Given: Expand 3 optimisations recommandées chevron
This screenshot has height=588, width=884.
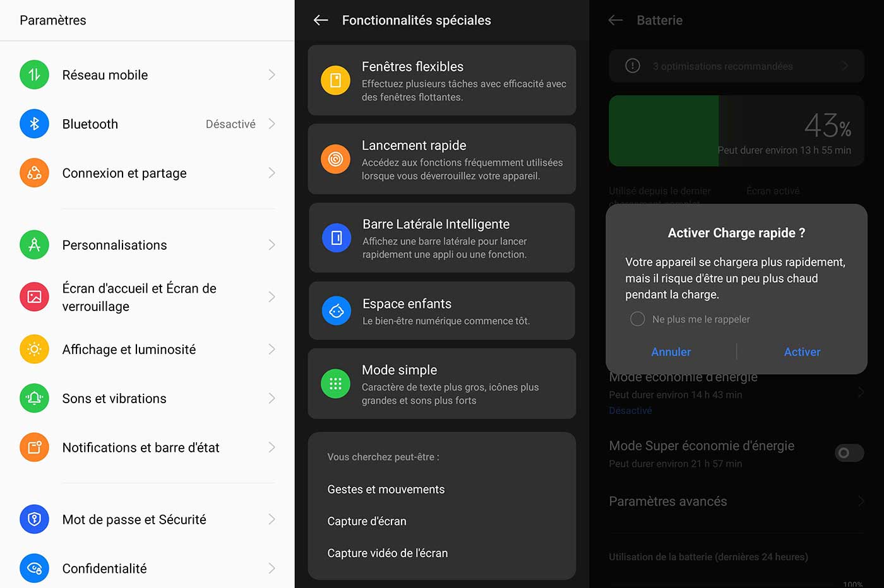Looking at the screenshot, I should click(845, 66).
